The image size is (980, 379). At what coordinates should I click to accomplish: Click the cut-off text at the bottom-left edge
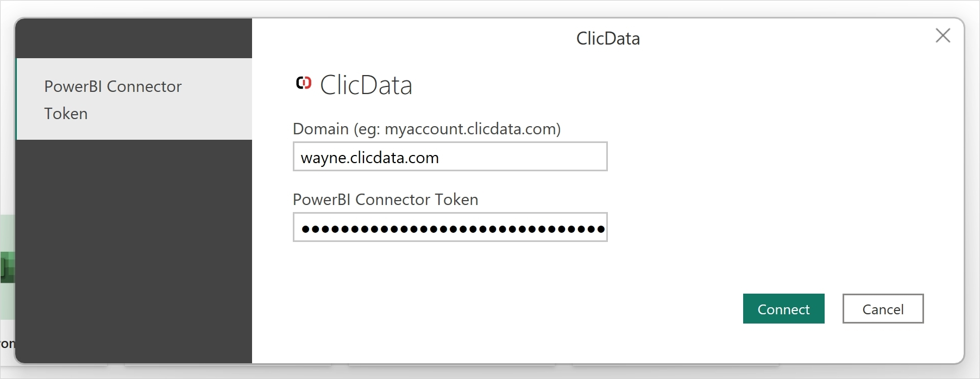(7, 344)
